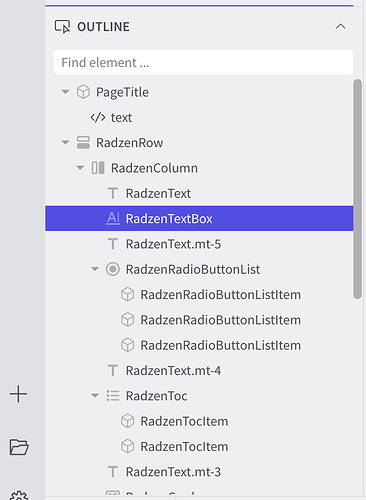Click the outline panel vertical scrollbar
Screen dimensions: 366x500
(x=357, y=189)
